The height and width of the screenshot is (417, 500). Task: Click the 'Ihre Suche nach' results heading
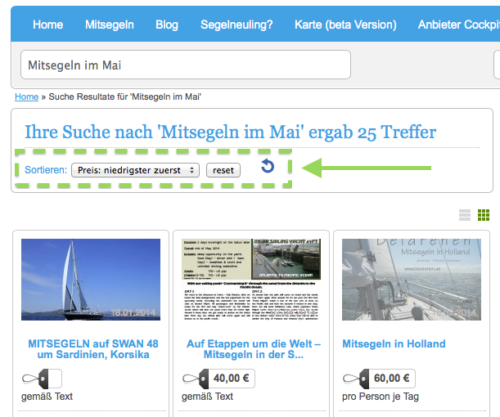tap(230, 132)
